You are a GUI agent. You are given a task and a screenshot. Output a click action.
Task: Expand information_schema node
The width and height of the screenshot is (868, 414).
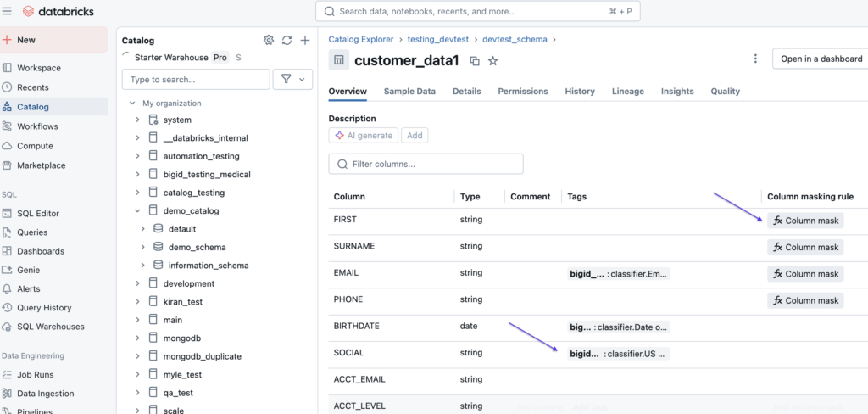point(142,265)
